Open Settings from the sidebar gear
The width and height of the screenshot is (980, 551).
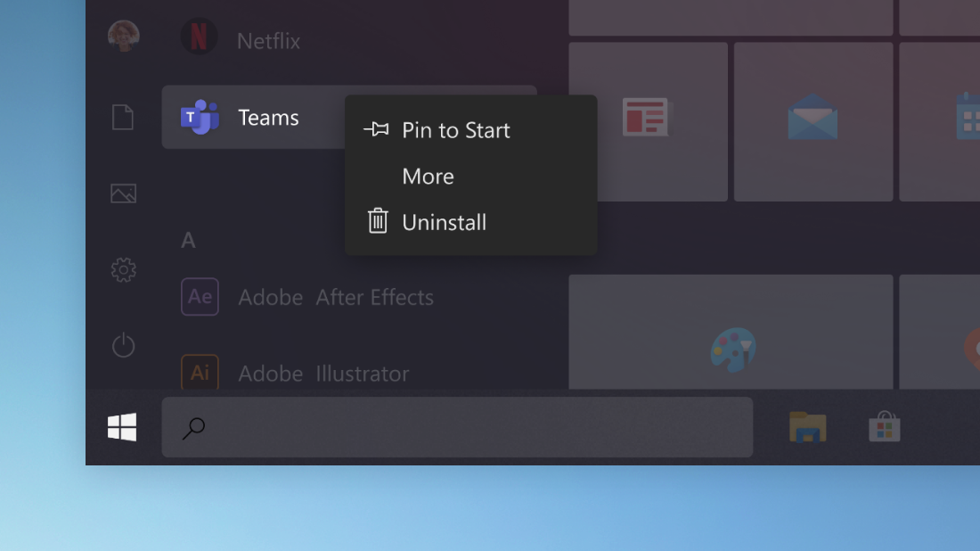(x=123, y=269)
